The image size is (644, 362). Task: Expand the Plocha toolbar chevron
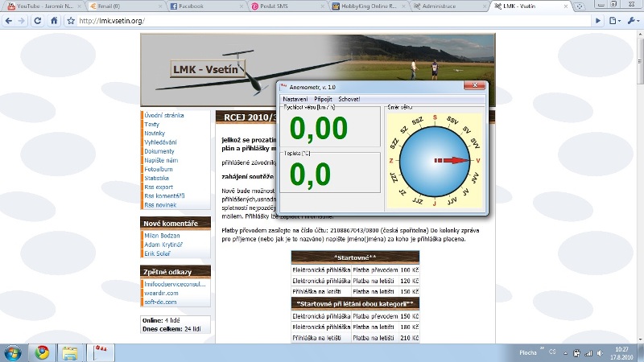[x=541, y=348]
